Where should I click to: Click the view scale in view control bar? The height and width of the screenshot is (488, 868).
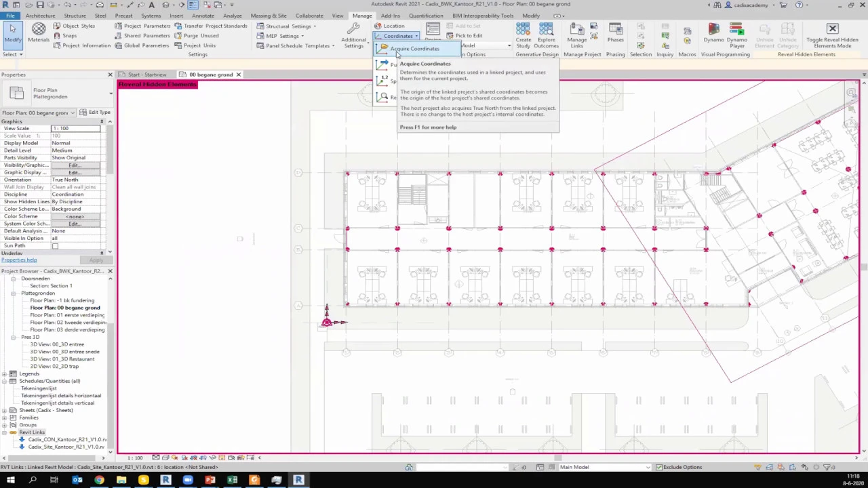(x=136, y=457)
